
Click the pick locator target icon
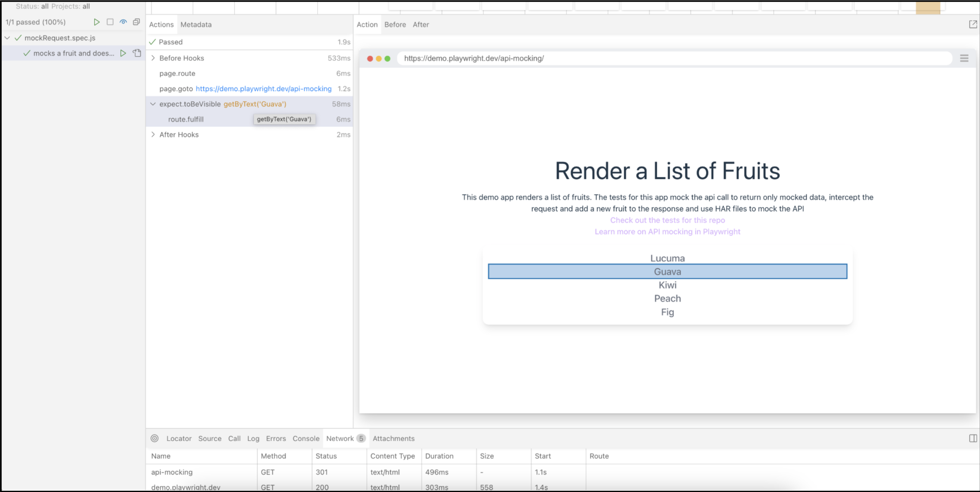click(x=154, y=438)
